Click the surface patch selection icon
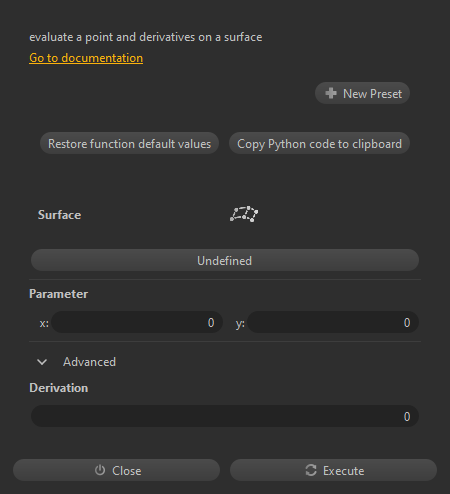450x494 pixels. (x=244, y=214)
